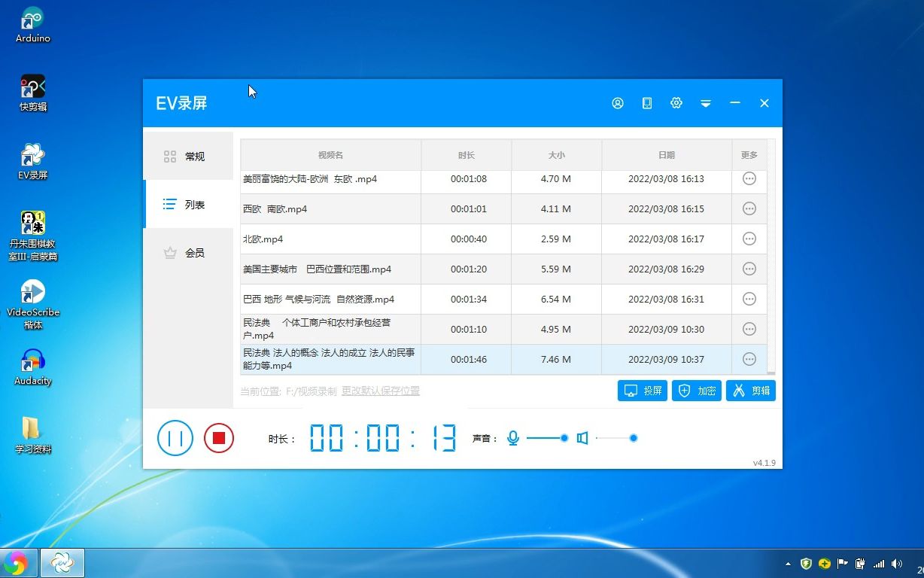
Task: Switch to the 会员 tab
Action: (187, 252)
